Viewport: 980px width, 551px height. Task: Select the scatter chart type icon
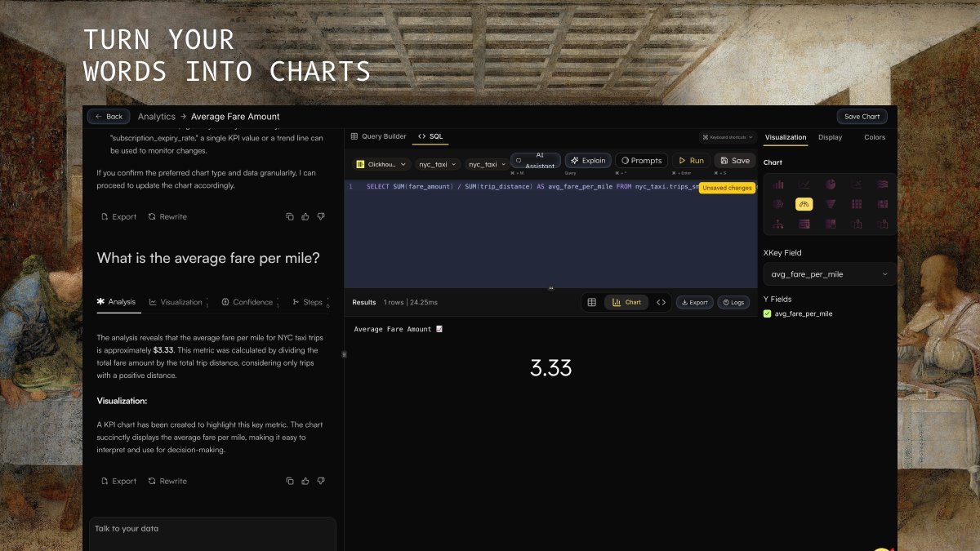[x=857, y=184]
